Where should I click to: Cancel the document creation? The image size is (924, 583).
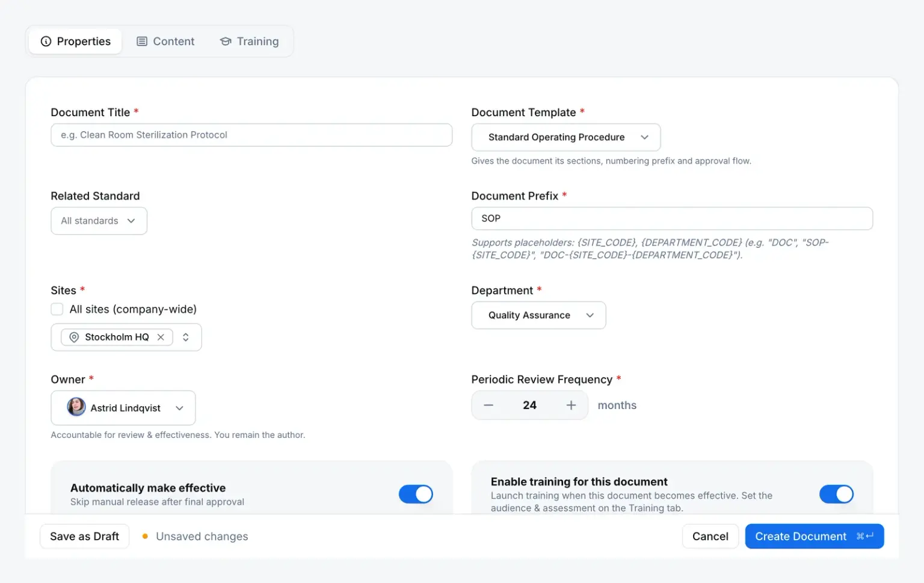[710, 536]
